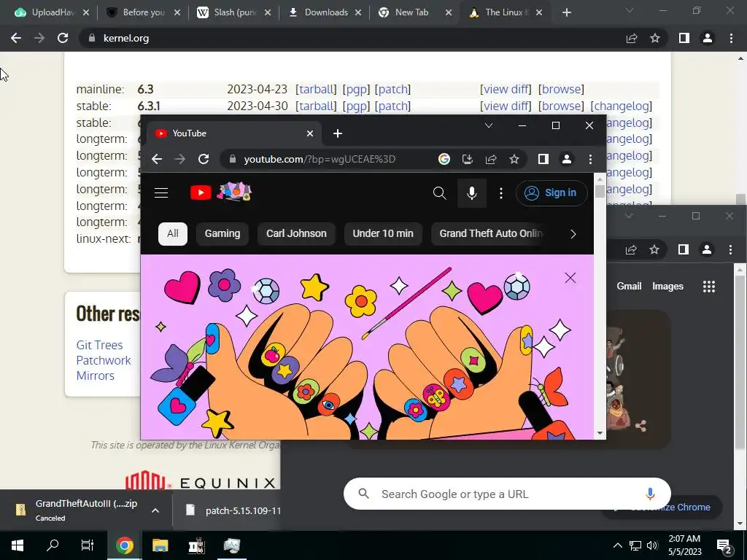Image resolution: width=747 pixels, height=560 pixels.
Task: Toggle side panel in YouTube window
Action: [x=543, y=159]
